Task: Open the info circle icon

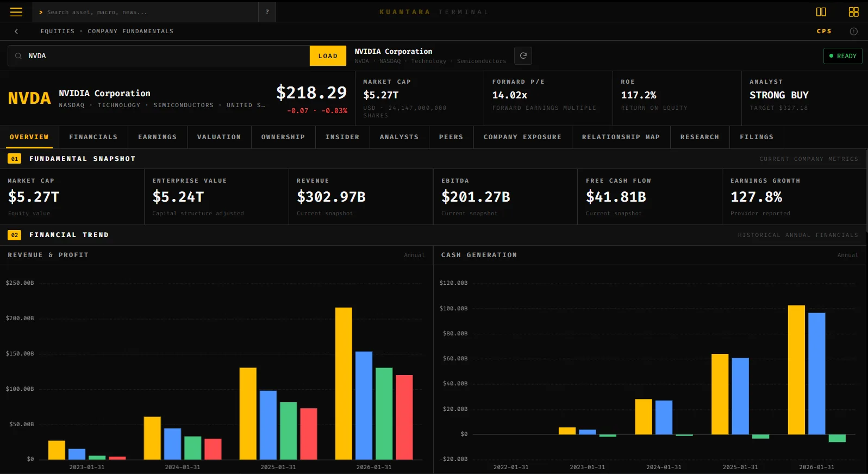Action: [x=853, y=32]
